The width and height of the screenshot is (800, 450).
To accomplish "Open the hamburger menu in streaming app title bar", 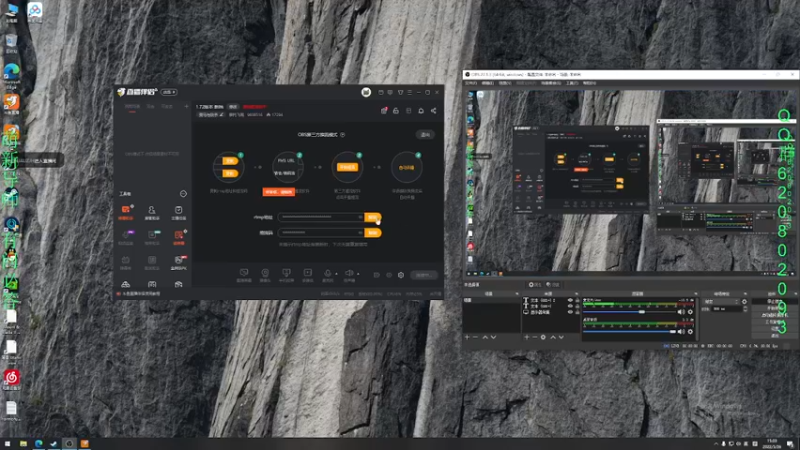I will tap(410, 92).
